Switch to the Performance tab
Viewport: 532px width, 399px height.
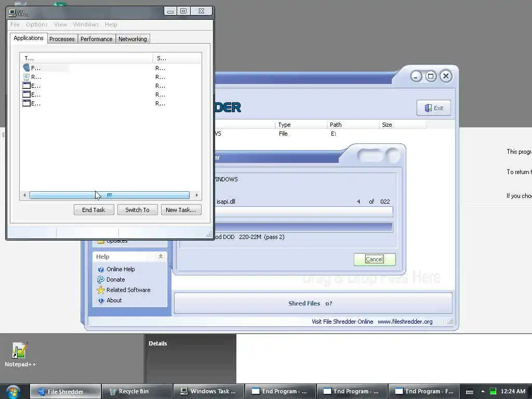click(x=96, y=39)
